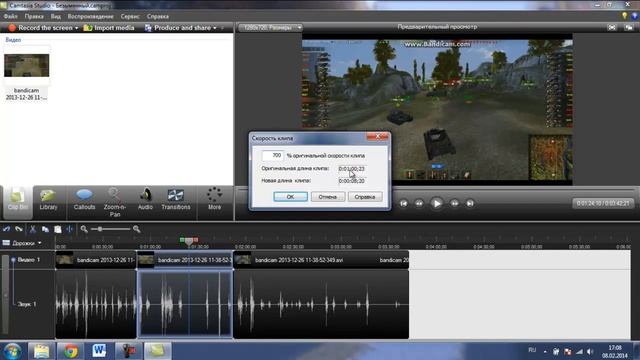Viewport: 640px width, 360px height.
Task: Open File Explorer from taskbar
Action: point(41,351)
